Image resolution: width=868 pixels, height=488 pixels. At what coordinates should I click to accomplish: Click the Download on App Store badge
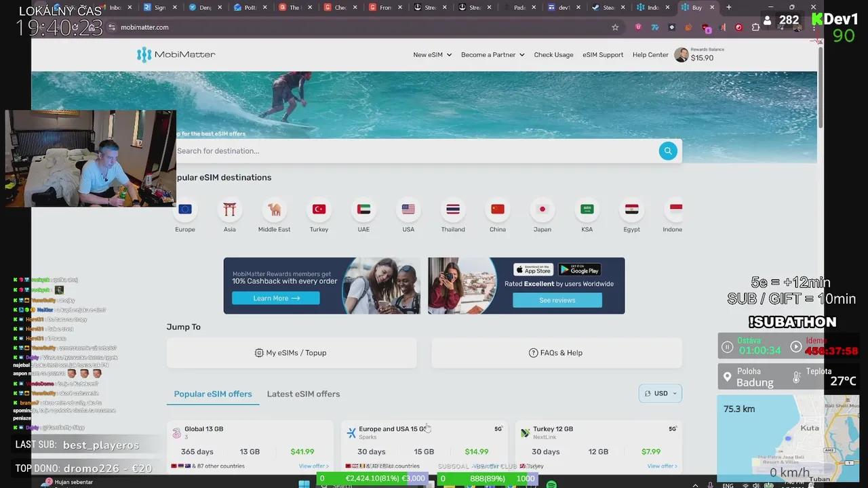[533, 270]
